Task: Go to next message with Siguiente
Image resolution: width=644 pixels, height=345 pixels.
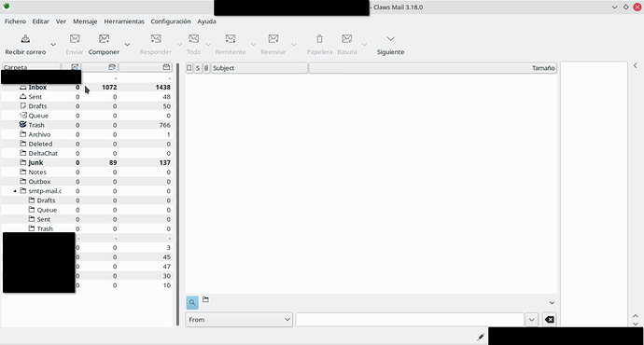Action: [390, 45]
